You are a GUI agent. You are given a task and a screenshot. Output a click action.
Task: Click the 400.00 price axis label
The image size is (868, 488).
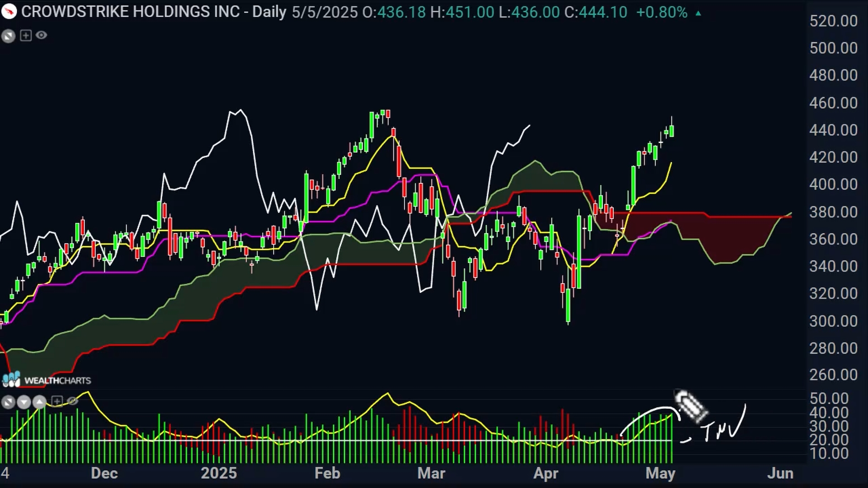click(x=834, y=184)
